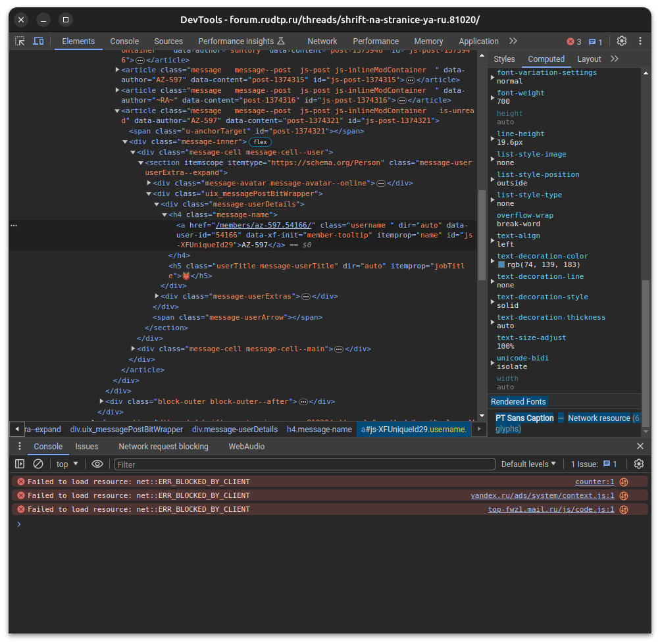Open the customize DevTools kebab menu
This screenshot has height=644, width=660.
click(x=640, y=41)
